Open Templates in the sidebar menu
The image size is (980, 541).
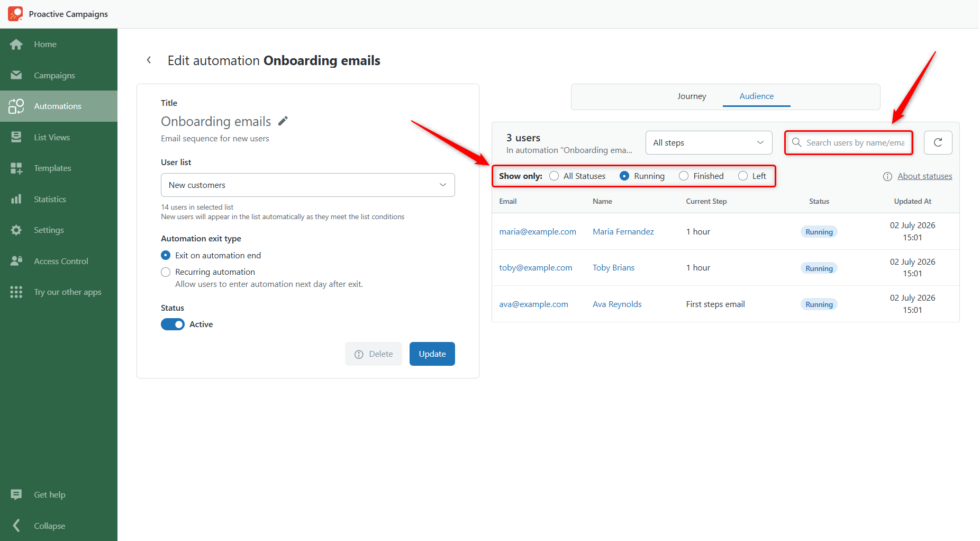point(59,168)
